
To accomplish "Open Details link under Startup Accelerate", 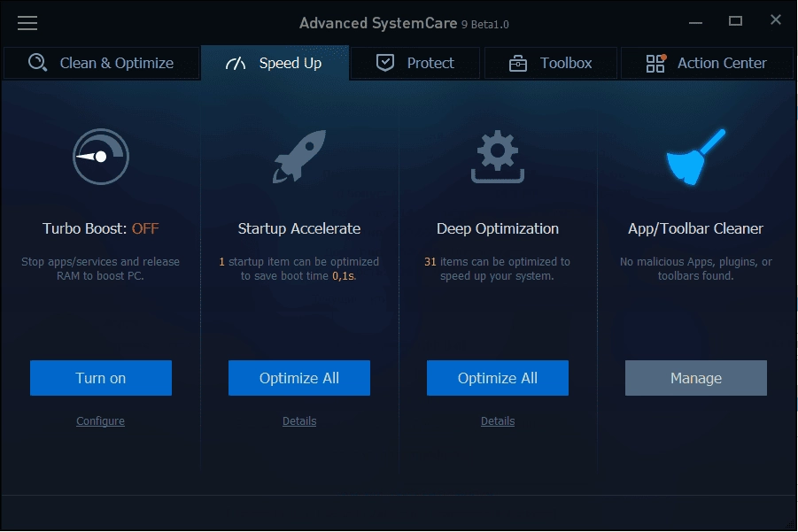I will (x=299, y=421).
